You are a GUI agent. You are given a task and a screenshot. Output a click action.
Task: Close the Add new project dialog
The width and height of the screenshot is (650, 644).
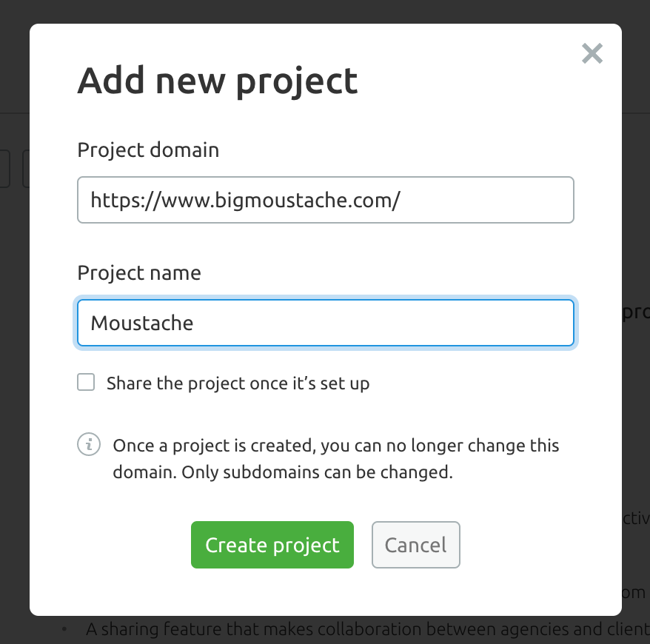pos(592,53)
